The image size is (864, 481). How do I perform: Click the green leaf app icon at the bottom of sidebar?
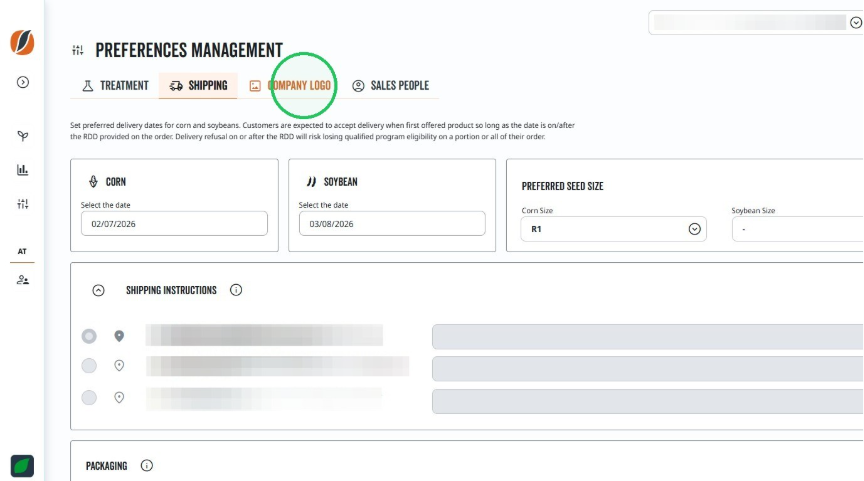(22, 466)
